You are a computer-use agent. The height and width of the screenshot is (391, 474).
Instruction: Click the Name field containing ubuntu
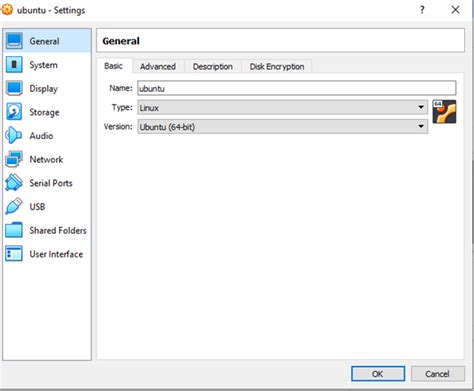(x=297, y=88)
